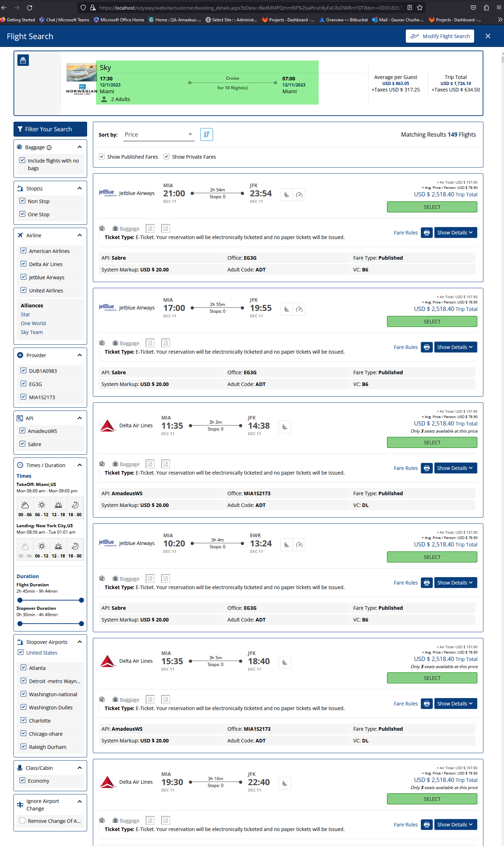Expand Show Details for the 11:35 Delta flight
The image size is (504, 846).
point(455,468)
